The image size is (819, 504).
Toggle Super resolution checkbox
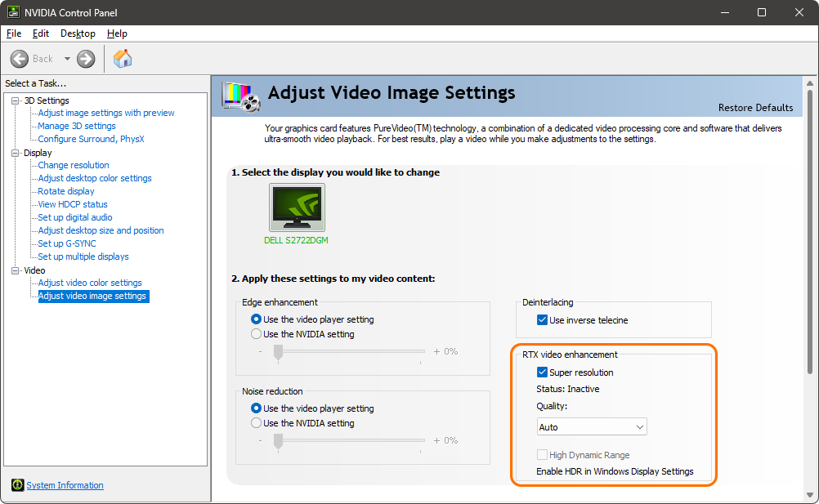(542, 372)
